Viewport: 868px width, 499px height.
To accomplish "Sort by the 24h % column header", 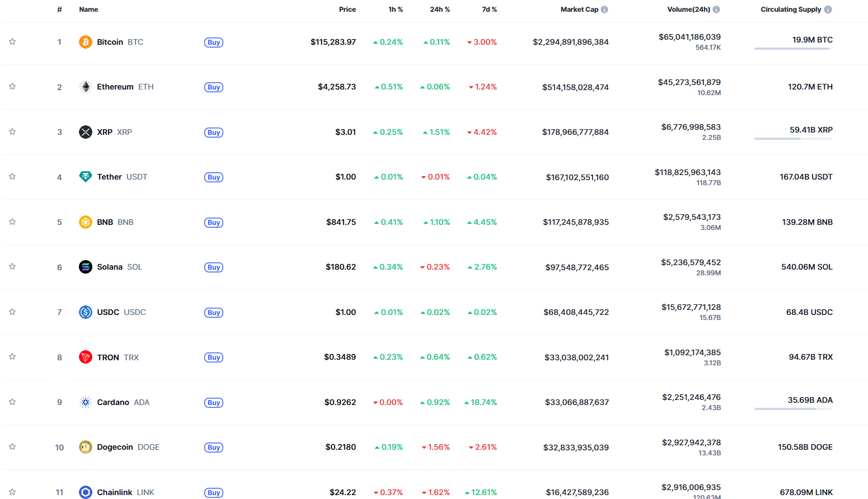I will click(x=440, y=10).
